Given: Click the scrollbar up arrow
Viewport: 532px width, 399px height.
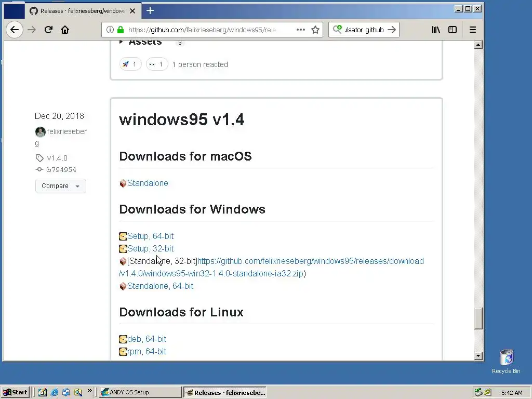Looking at the screenshot, I should [478, 45].
